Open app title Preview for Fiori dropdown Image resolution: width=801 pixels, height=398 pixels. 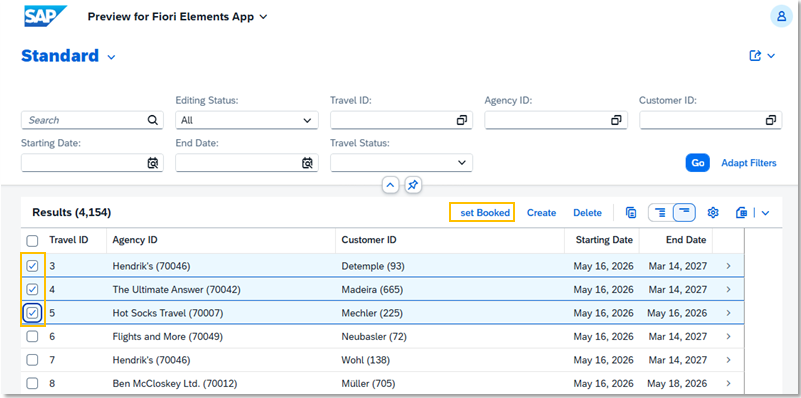tap(177, 16)
